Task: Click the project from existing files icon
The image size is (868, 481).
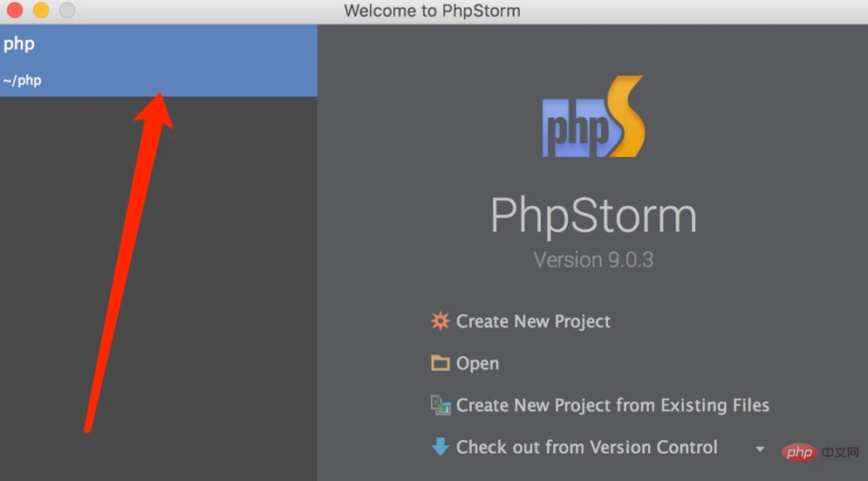Action: [x=441, y=405]
